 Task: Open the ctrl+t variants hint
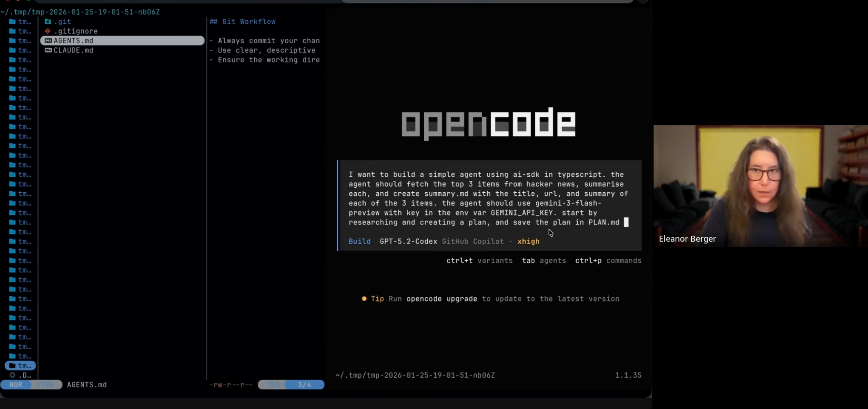point(479,260)
